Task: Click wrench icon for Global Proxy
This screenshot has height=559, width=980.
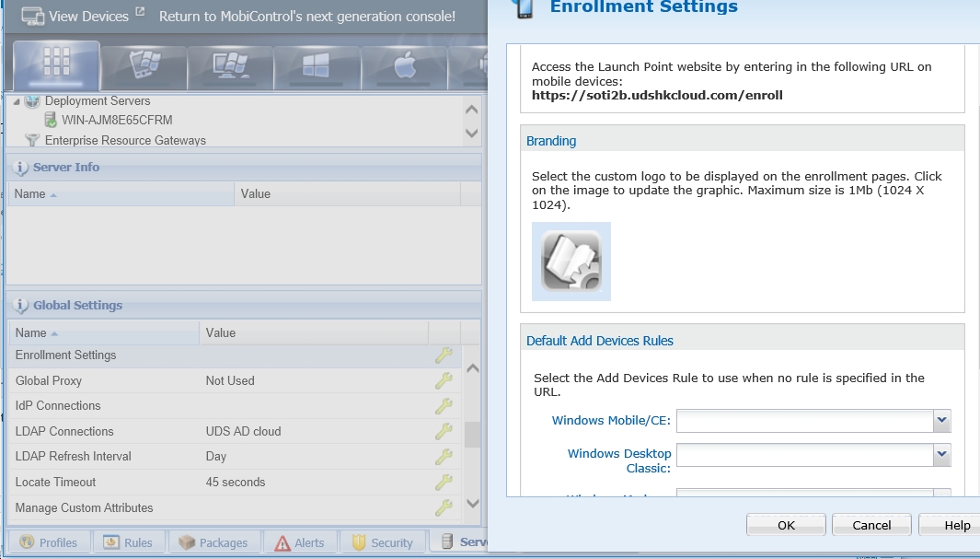Action: [x=444, y=380]
